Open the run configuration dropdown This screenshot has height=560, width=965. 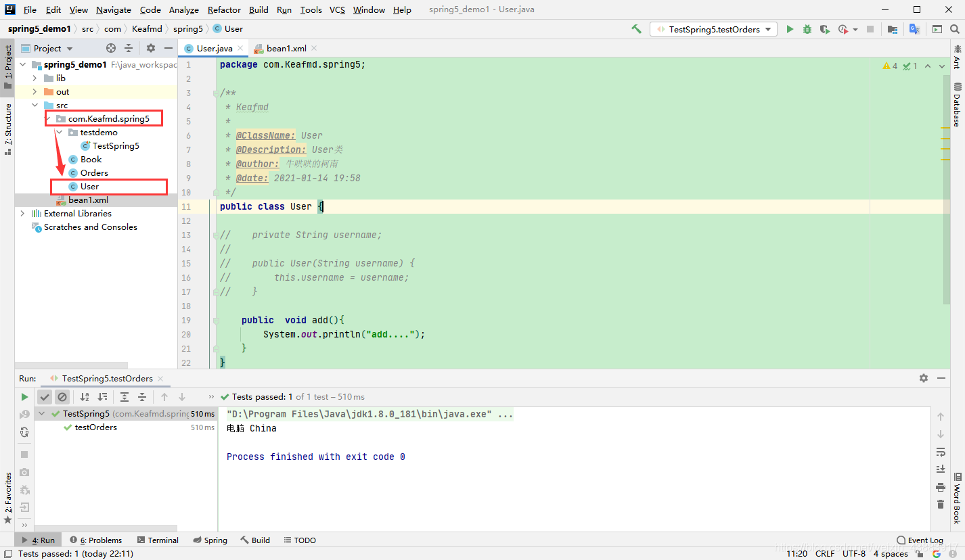714,29
